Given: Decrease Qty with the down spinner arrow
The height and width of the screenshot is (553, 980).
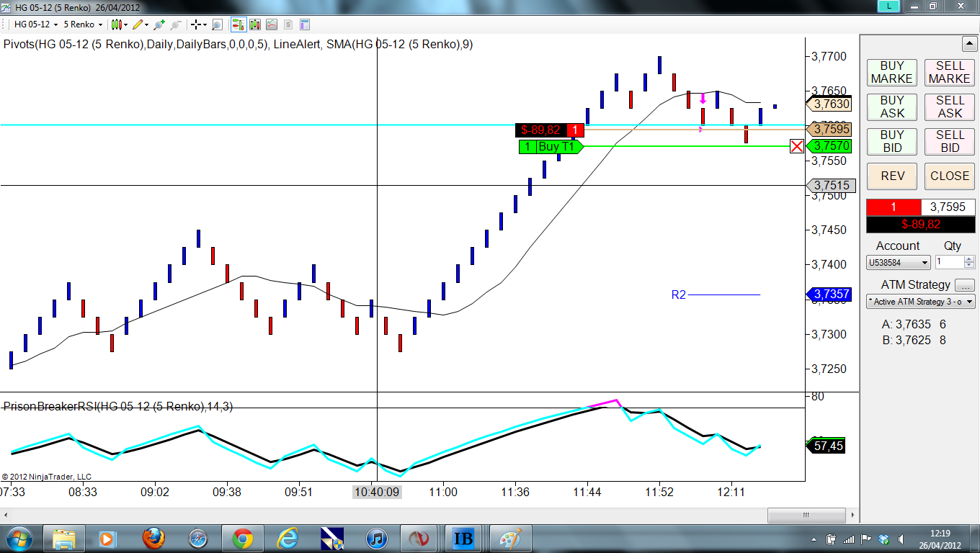Looking at the screenshot, I should pos(969,266).
